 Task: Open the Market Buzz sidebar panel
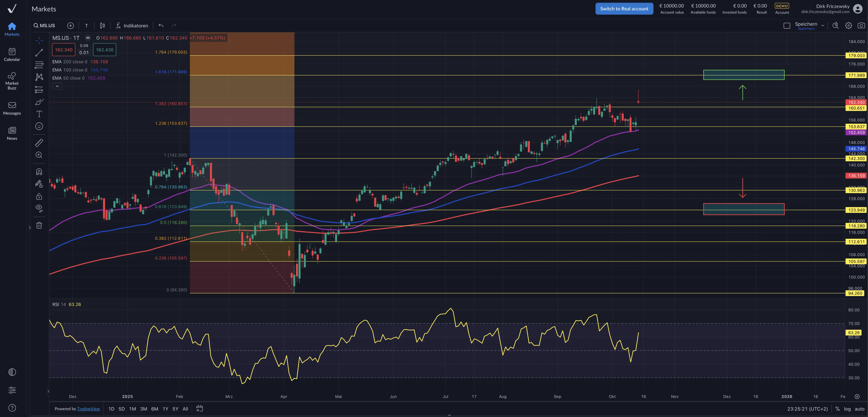point(12,80)
